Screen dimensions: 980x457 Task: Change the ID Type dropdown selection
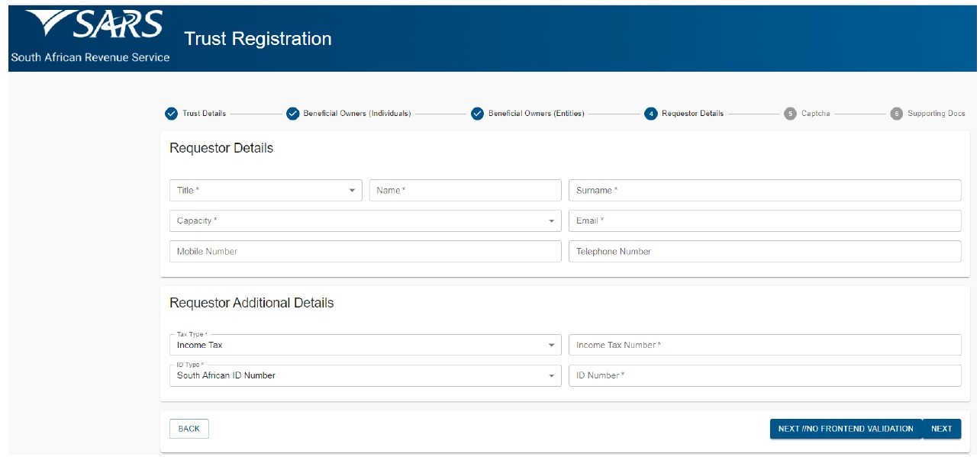coord(364,375)
